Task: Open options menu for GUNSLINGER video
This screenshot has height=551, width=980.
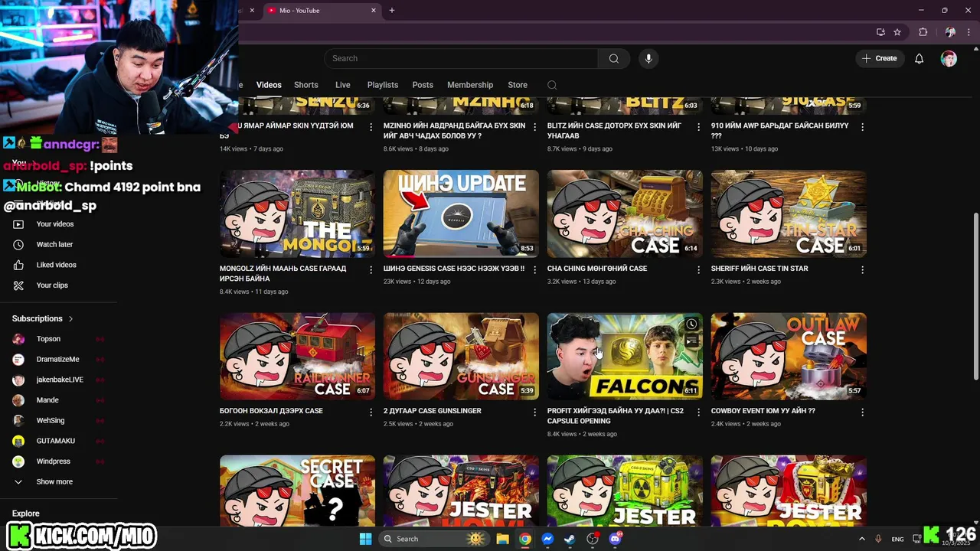Action: click(534, 412)
